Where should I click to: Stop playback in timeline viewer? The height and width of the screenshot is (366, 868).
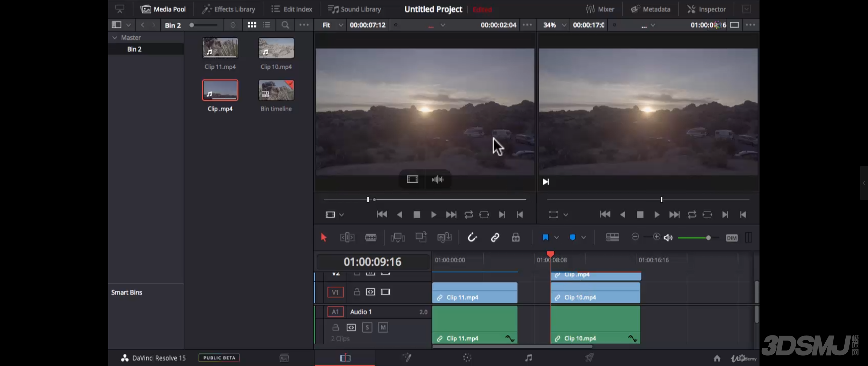point(640,215)
